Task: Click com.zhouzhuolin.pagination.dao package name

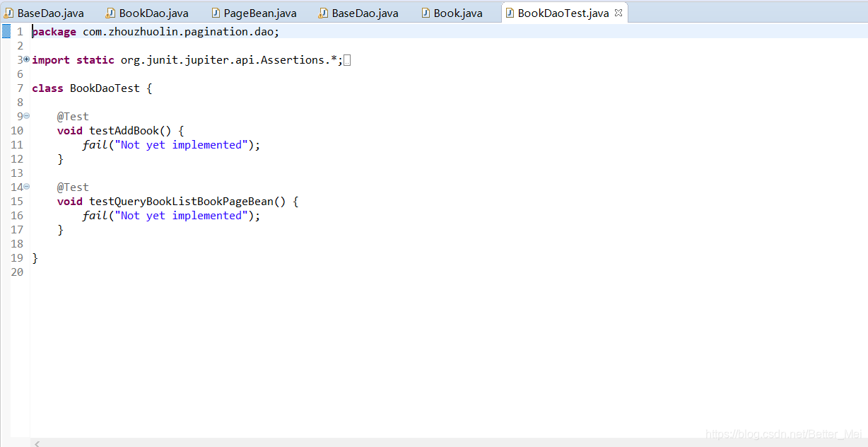Action: coord(178,32)
